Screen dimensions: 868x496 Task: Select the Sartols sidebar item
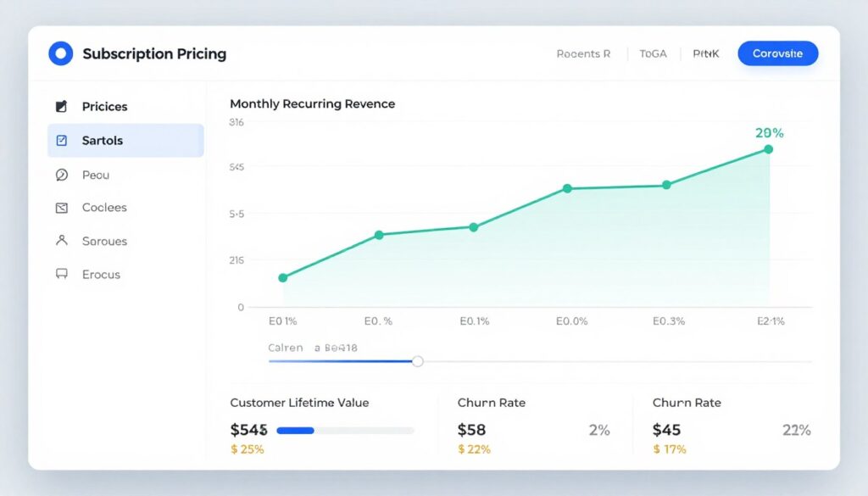click(x=125, y=141)
